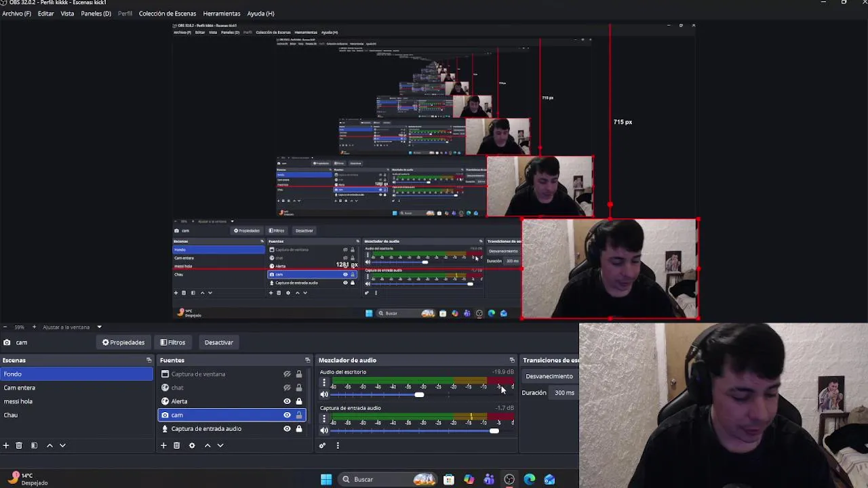Open Microsoft Edge from the taskbar

pyautogui.click(x=530, y=480)
